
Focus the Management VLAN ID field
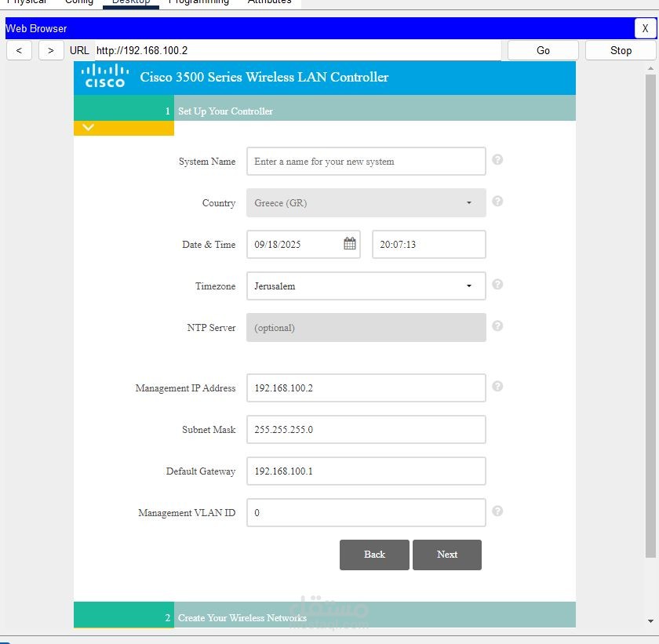click(x=366, y=513)
